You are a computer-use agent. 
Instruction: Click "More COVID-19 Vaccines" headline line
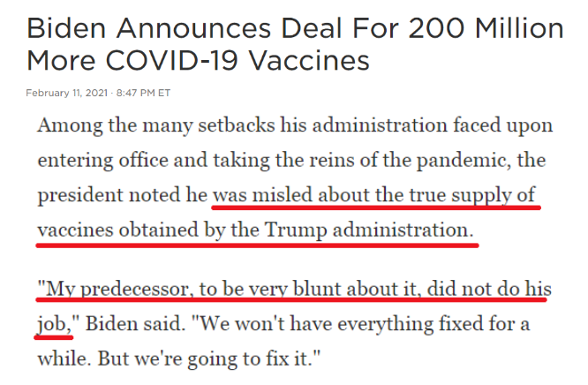click(198, 61)
